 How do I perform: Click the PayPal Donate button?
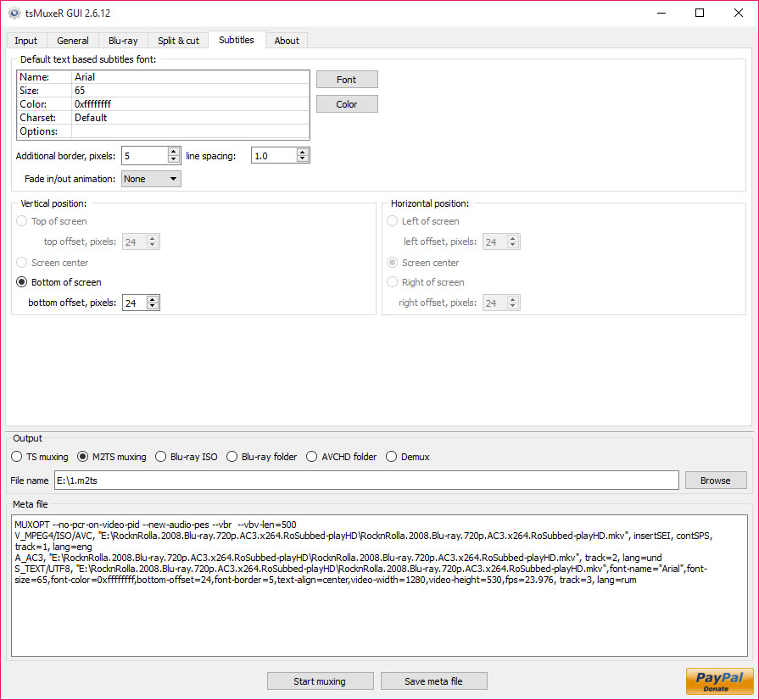click(719, 681)
